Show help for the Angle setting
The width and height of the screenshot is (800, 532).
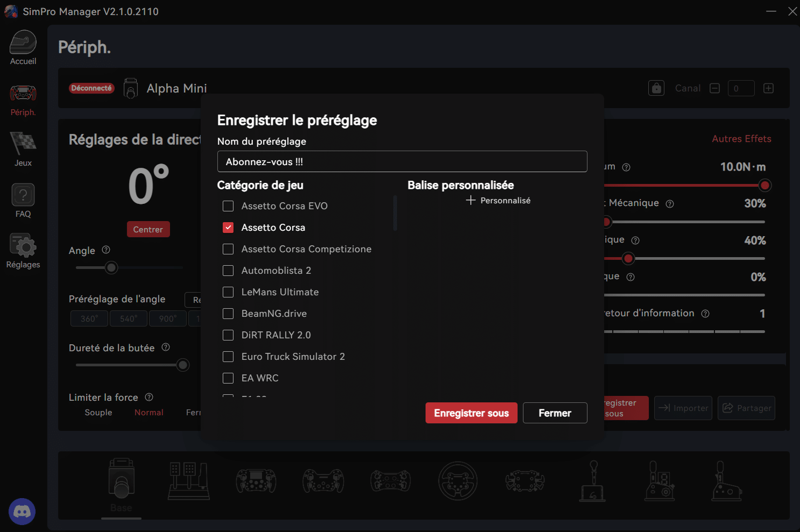[x=106, y=250]
